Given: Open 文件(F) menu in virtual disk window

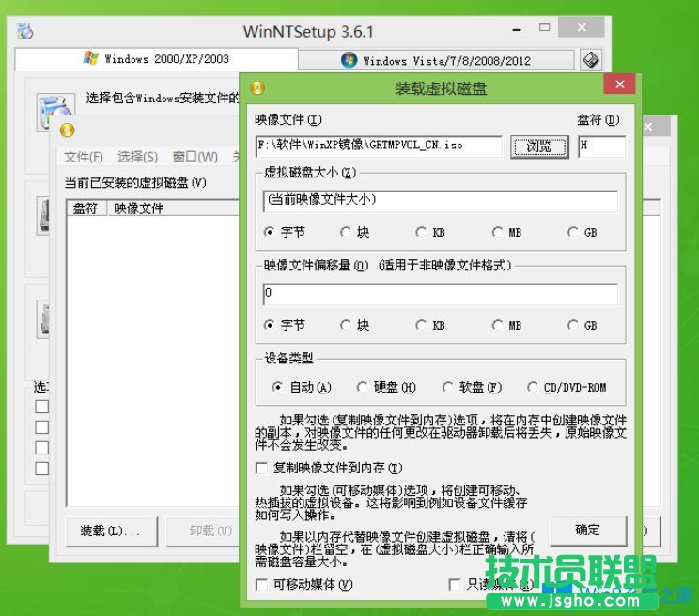Looking at the screenshot, I should [84, 157].
